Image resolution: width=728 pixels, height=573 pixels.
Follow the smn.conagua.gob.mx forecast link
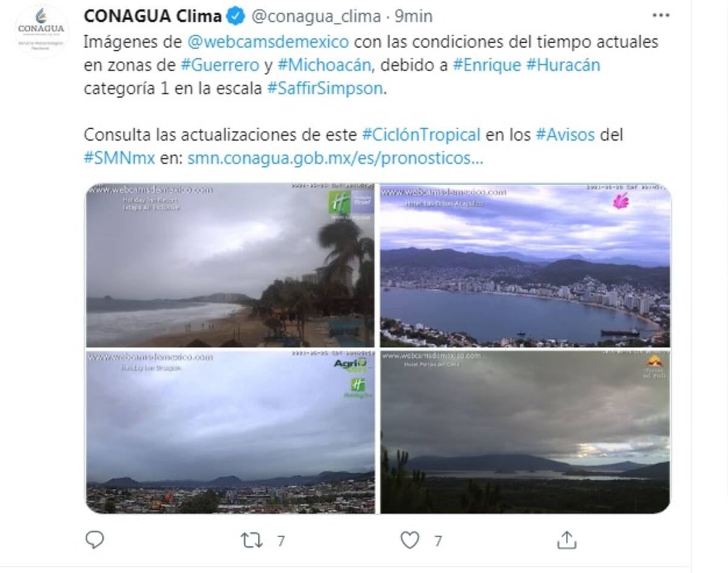point(335,158)
